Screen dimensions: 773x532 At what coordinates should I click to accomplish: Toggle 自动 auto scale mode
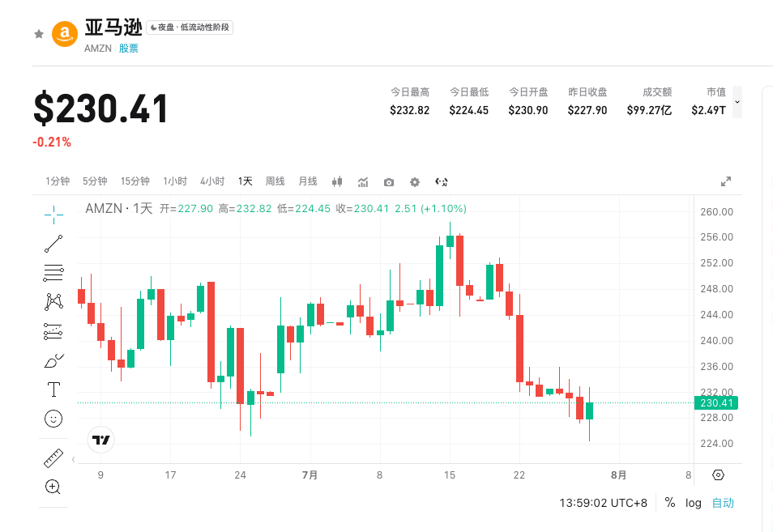(x=723, y=503)
